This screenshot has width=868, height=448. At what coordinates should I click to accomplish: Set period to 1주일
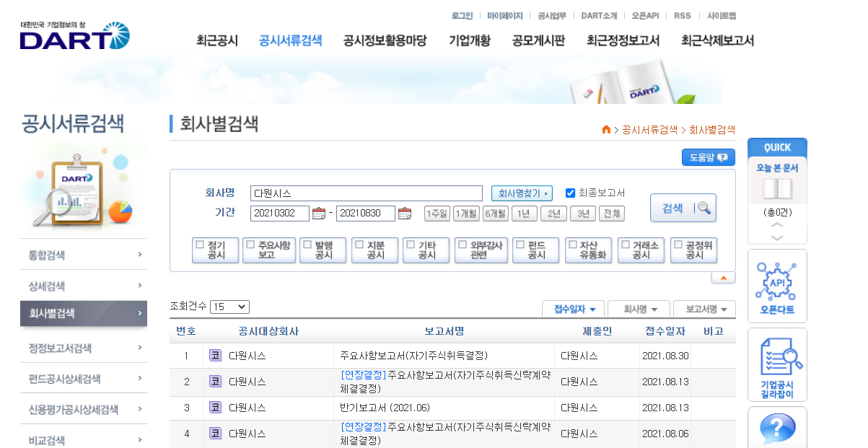coord(437,214)
